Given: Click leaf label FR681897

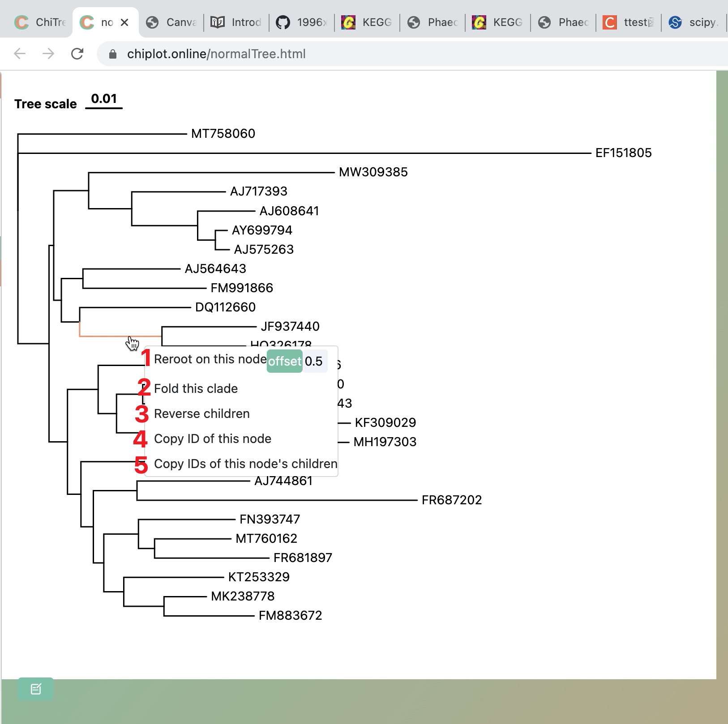Looking at the screenshot, I should click(303, 558).
